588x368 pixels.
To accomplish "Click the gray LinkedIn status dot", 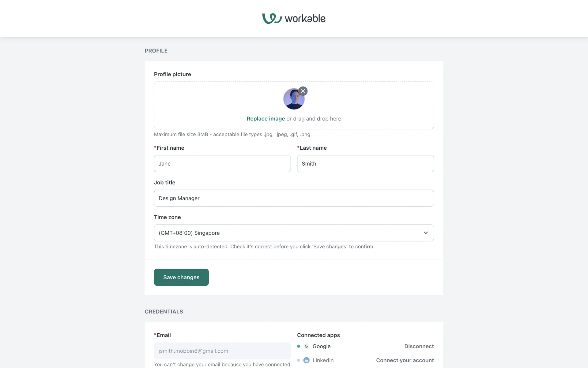I will point(299,360).
